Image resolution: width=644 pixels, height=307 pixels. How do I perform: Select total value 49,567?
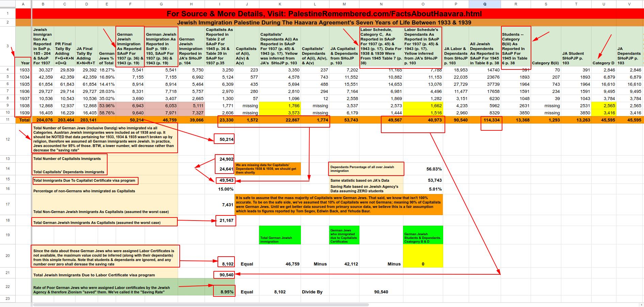pos(381,120)
